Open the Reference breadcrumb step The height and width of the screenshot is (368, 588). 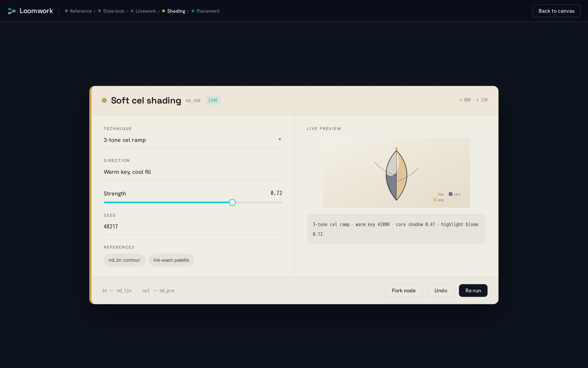click(78, 11)
